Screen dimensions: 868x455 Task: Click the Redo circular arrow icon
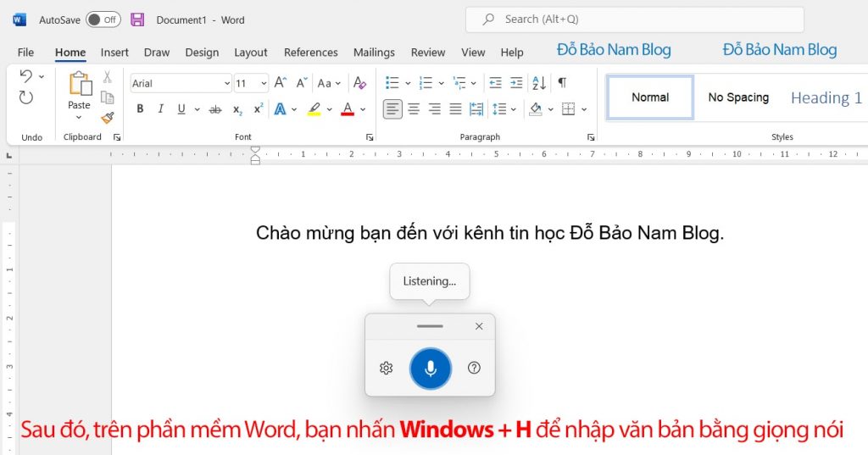(x=25, y=97)
